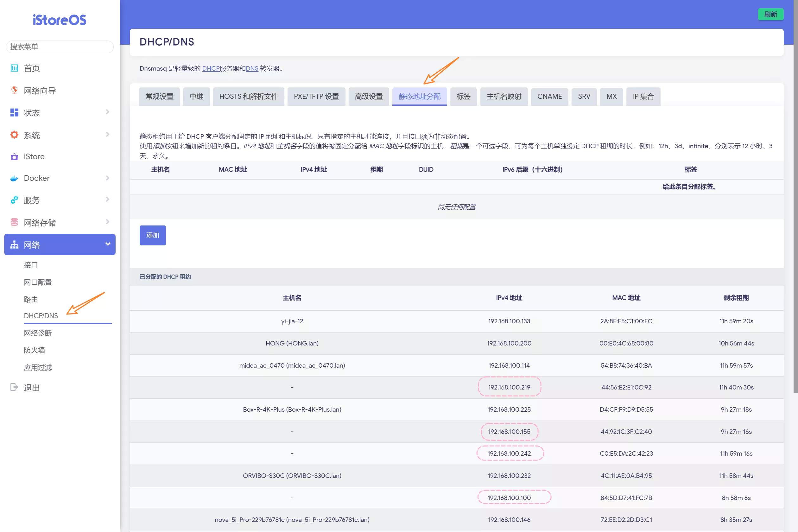Viewport: 798px width, 532px height.
Task: Click hostname yi-jia-12
Action: 292,321
